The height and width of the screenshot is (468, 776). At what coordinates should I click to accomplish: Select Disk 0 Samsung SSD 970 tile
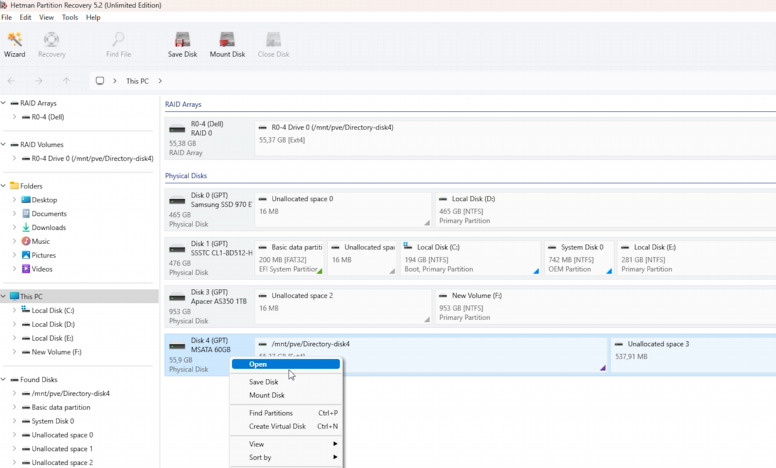(209, 210)
